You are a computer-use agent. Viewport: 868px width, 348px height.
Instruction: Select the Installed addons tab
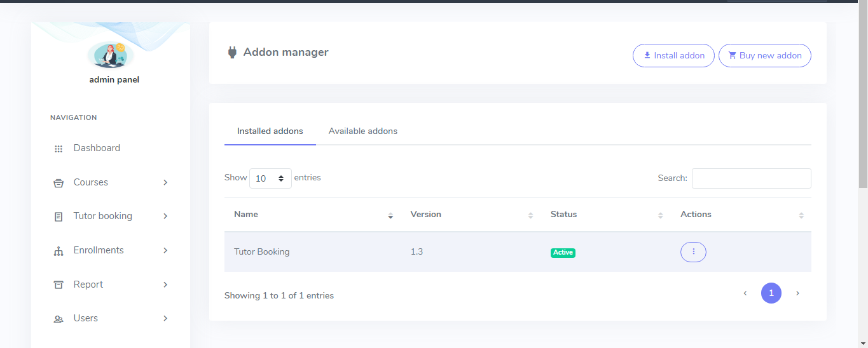pos(270,131)
